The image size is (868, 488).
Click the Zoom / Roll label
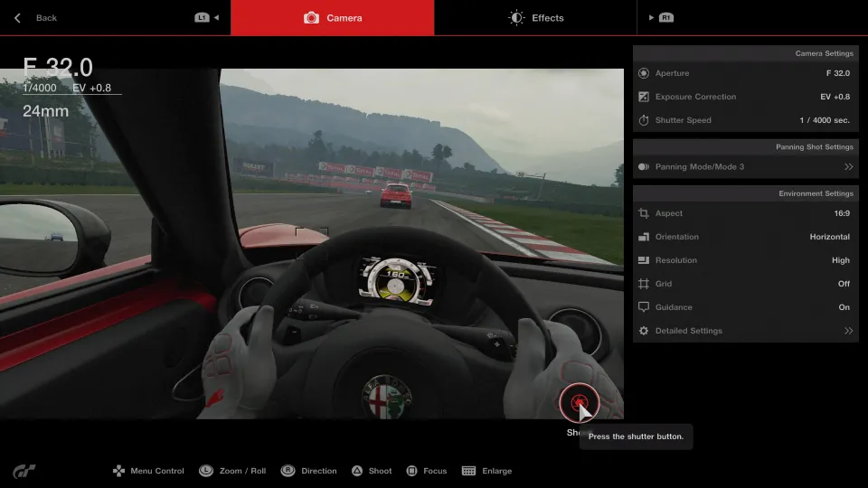[x=242, y=471]
